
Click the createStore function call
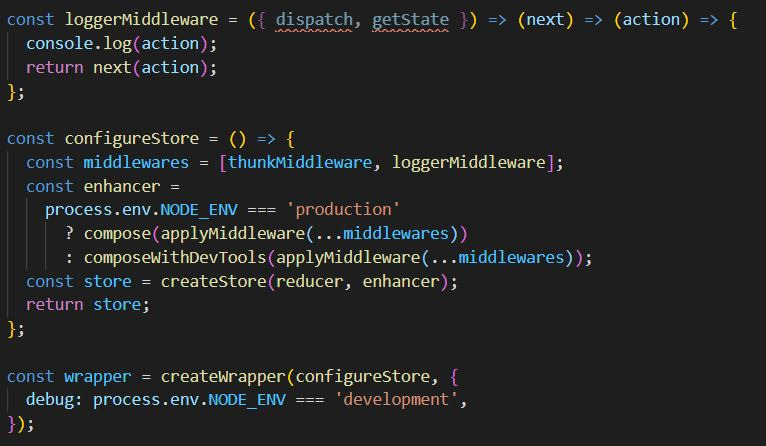click(213, 281)
